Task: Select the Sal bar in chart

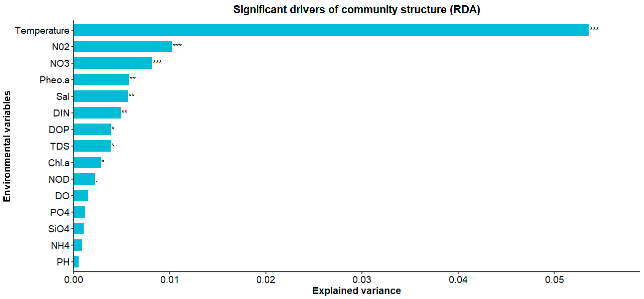Action: tap(101, 96)
